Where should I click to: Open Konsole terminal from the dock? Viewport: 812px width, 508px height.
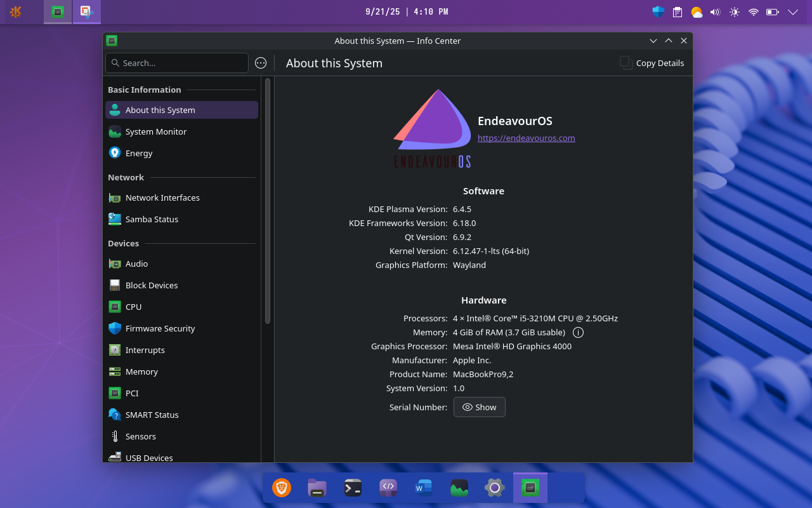click(x=353, y=488)
